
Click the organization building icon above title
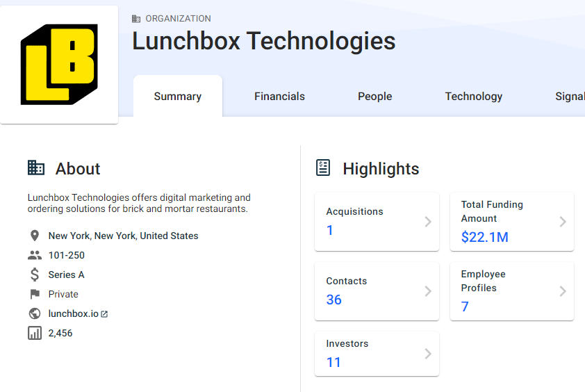coord(136,19)
